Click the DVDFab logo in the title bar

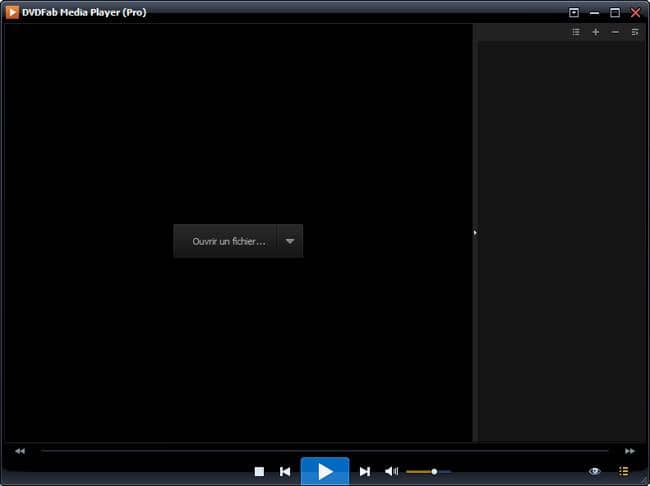[12, 12]
